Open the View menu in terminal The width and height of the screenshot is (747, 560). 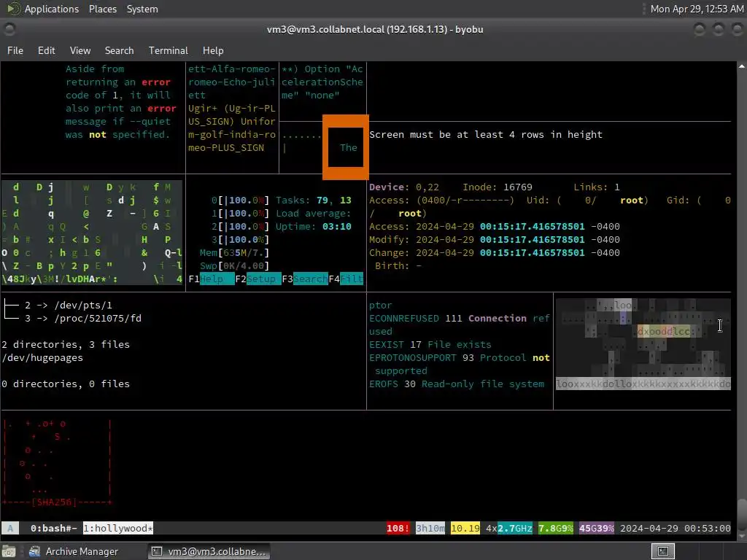click(80, 50)
